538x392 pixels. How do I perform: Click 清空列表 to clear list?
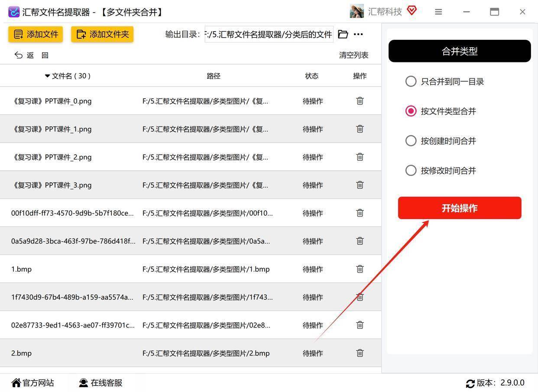click(353, 55)
